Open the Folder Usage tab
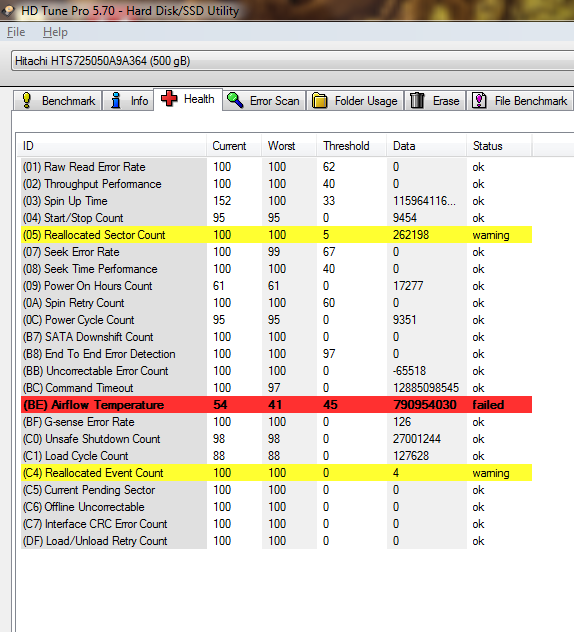The height and width of the screenshot is (632, 574). click(355, 100)
